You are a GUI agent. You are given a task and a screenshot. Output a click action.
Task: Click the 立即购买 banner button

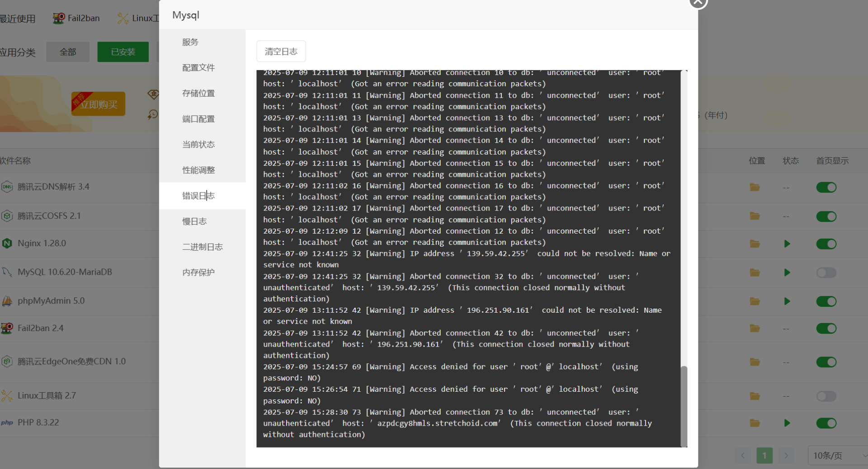click(99, 104)
